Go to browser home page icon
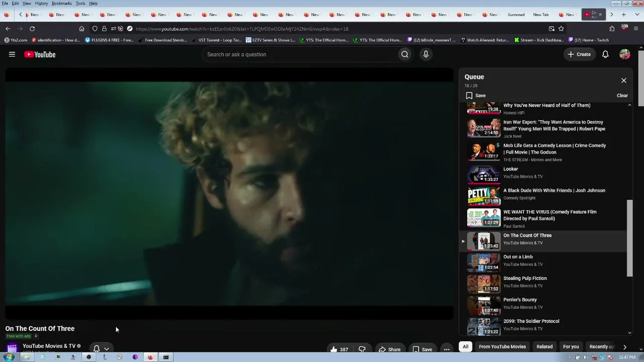 pos(82,29)
